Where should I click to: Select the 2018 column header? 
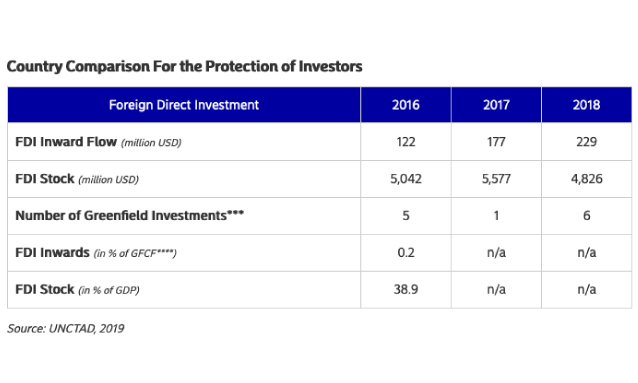586,105
